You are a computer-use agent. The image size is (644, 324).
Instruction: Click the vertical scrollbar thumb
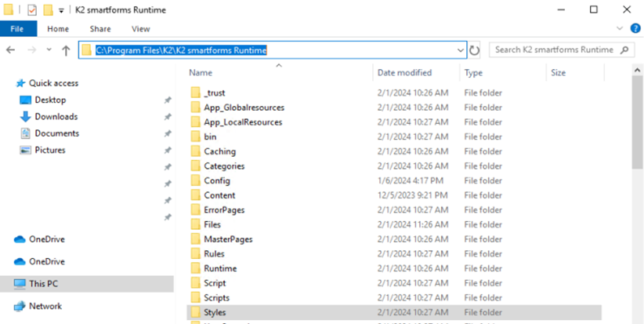638,122
